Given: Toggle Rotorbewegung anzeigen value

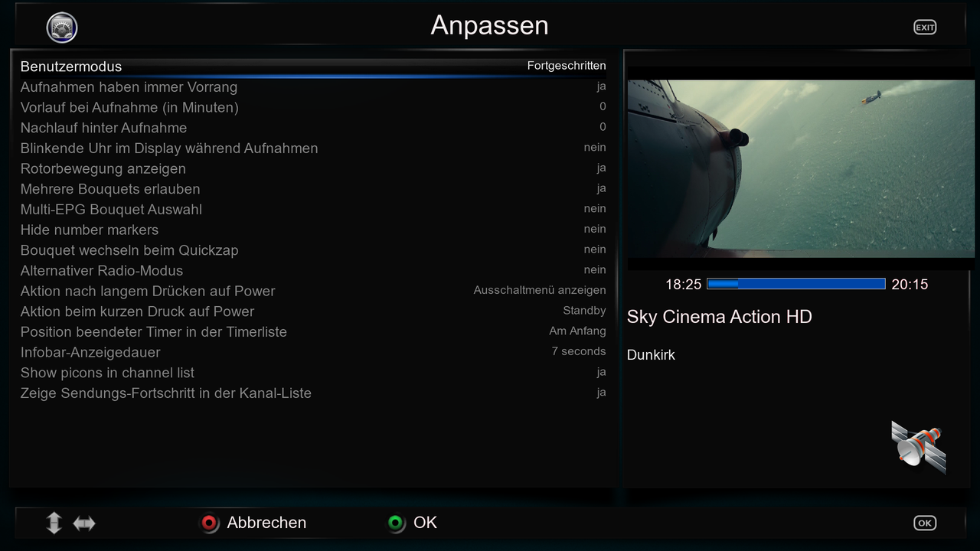Looking at the screenshot, I should click(601, 168).
